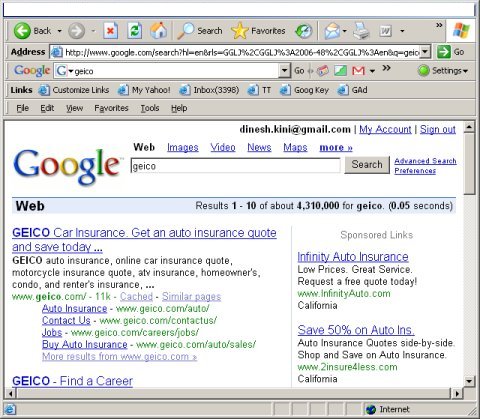The width and height of the screenshot is (480, 419).
Task: Open the Advanced Search link
Action: click(x=425, y=161)
